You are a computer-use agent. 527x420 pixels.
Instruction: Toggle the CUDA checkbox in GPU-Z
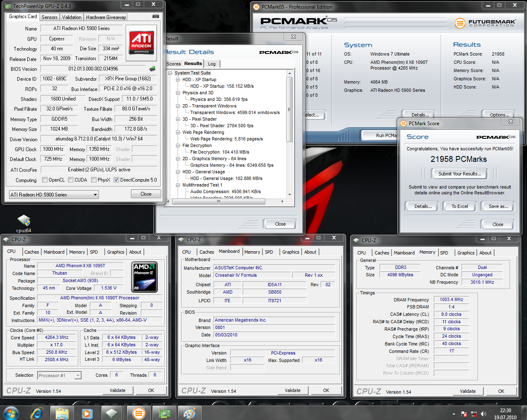[71, 180]
